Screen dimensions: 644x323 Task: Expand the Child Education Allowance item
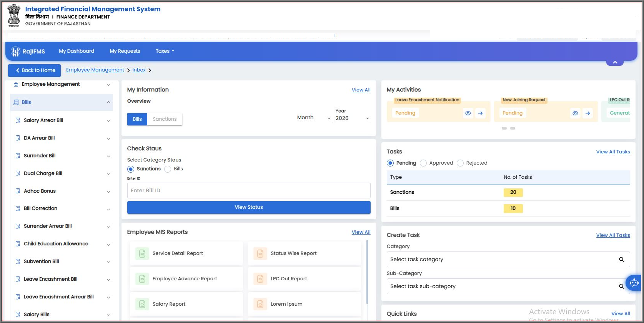108,245
